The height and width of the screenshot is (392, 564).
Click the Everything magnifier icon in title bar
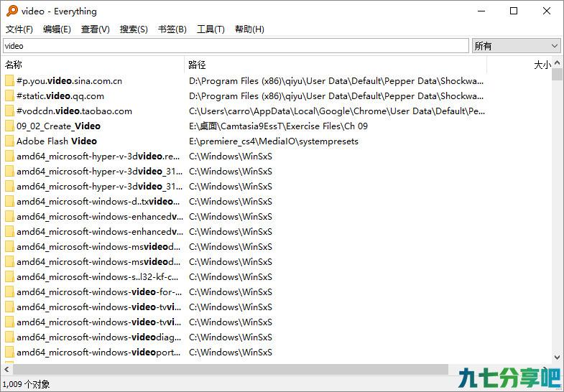12,11
